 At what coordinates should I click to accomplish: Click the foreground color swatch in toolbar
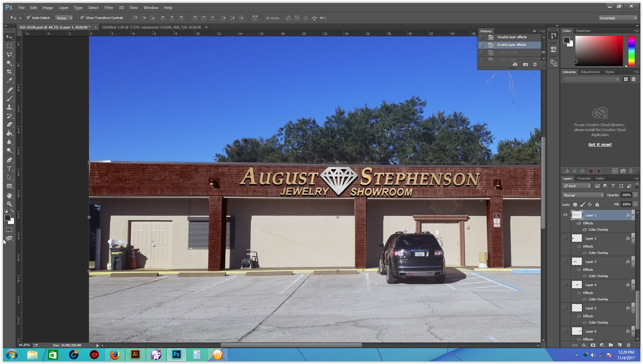click(x=8, y=218)
